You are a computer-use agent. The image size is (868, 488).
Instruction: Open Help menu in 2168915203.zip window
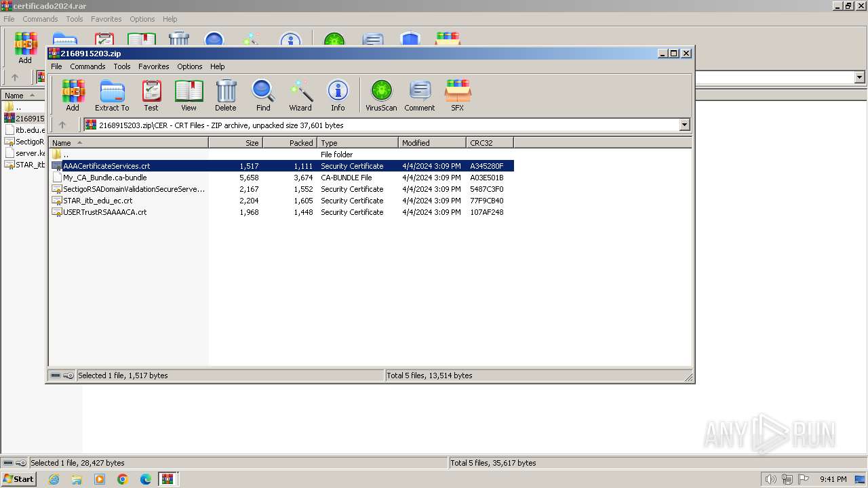click(217, 66)
